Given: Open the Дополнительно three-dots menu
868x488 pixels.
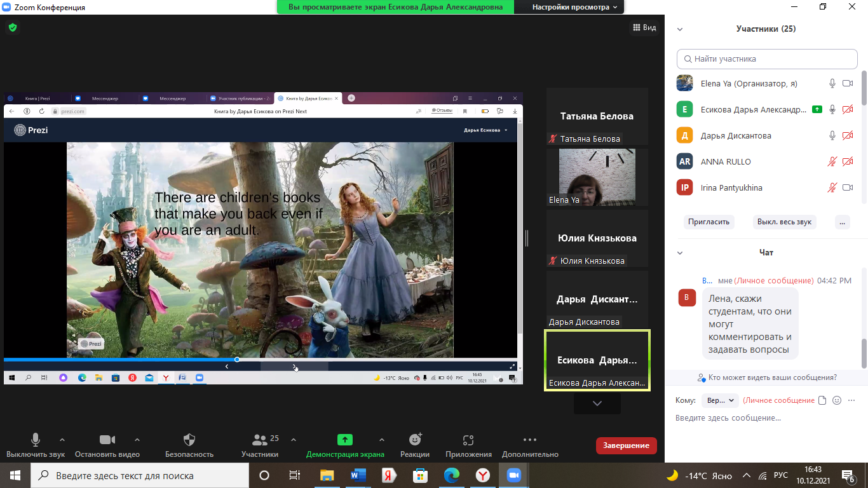Looking at the screenshot, I should tap(530, 439).
